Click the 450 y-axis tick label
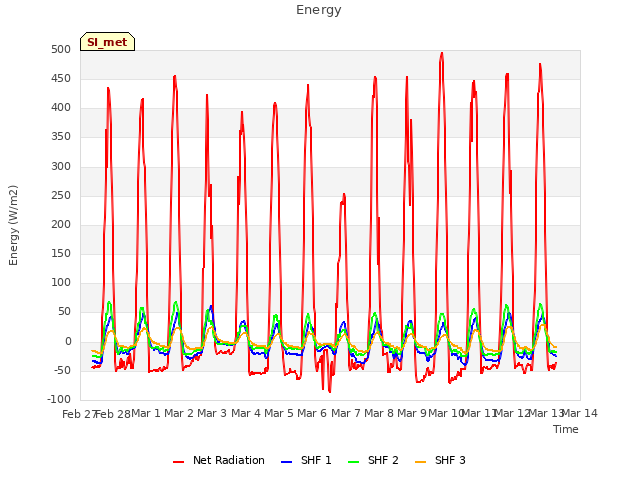This screenshot has width=640, height=480. click(61, 79)
